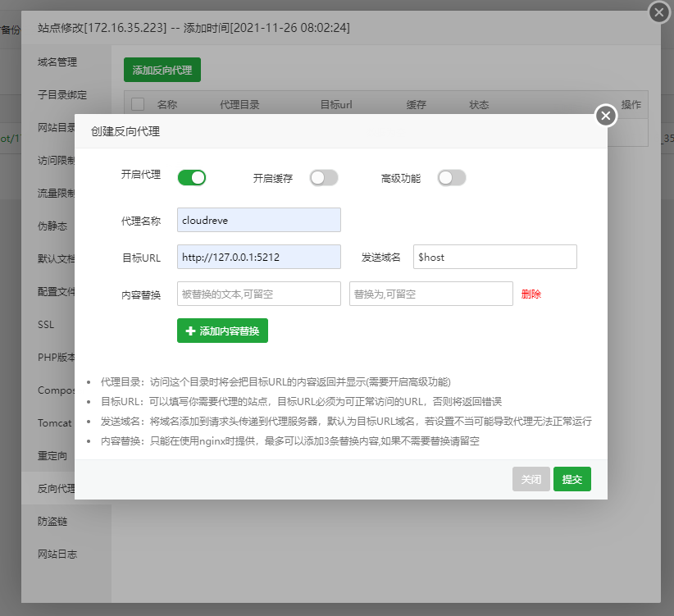This screenshot has width=674, height=616.
Task: Submit the form with 提交 button
Action: [x=572, y=479]
